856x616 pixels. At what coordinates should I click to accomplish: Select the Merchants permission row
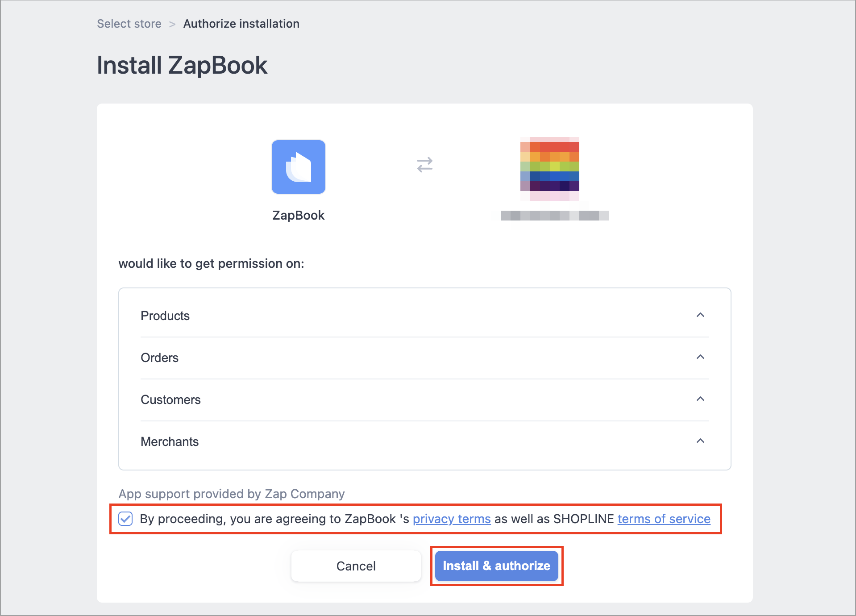pos(424,441)
